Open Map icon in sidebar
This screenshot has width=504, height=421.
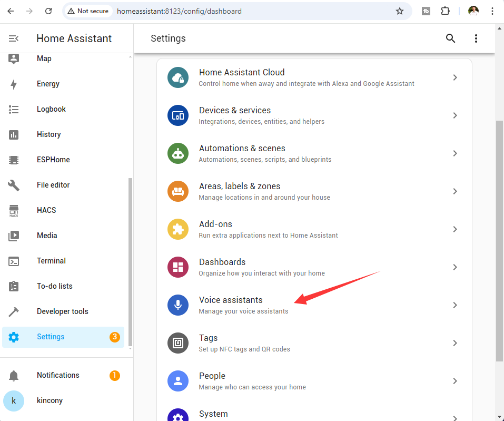point(14,58)
